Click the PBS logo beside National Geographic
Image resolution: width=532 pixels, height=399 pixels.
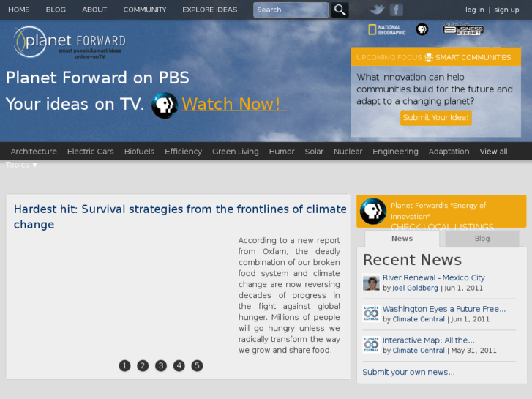(x=422, y=29)
